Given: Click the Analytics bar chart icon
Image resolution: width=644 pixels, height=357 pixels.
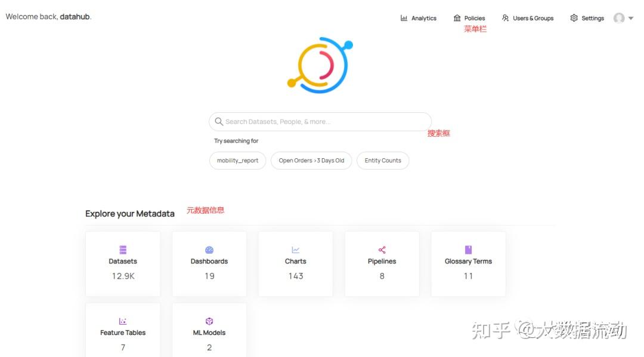Looking at the screenshot, I should [404, 18].
